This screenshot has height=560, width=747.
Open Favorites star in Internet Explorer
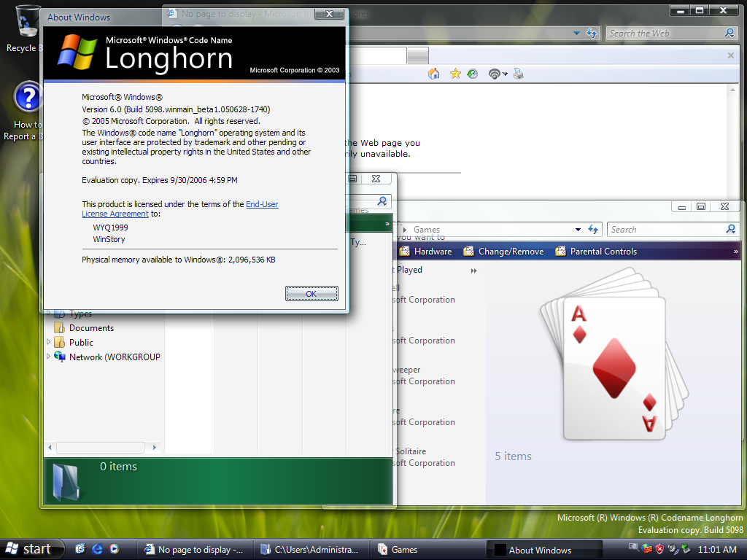455,74
